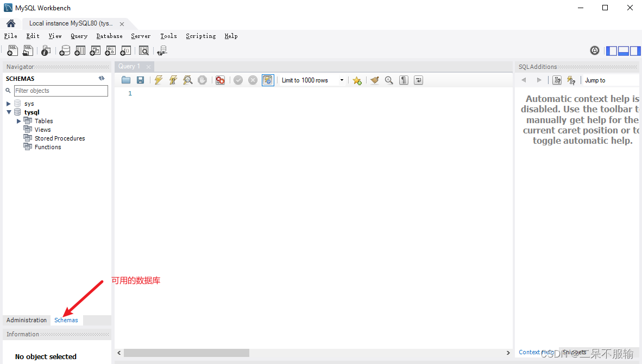Go to the Workbench home screen
The height and width of the screenshot is (364, 642).
coord(11,23)
